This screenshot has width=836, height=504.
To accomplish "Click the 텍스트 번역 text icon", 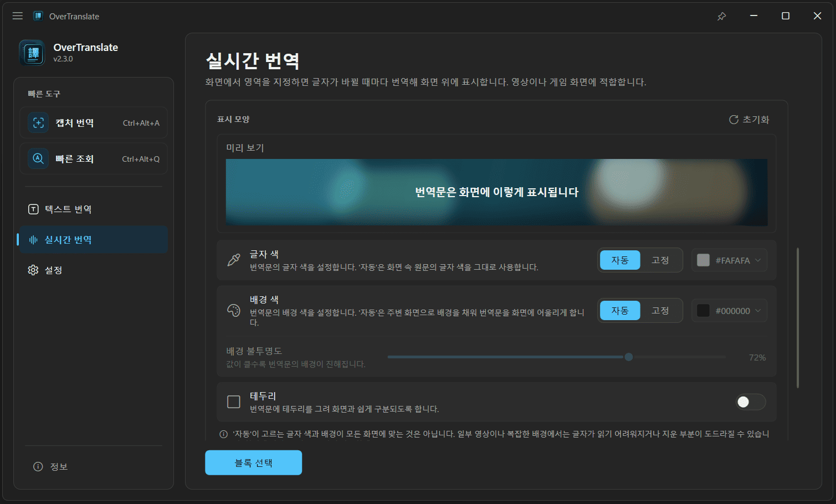I will (x=33, y=209).
